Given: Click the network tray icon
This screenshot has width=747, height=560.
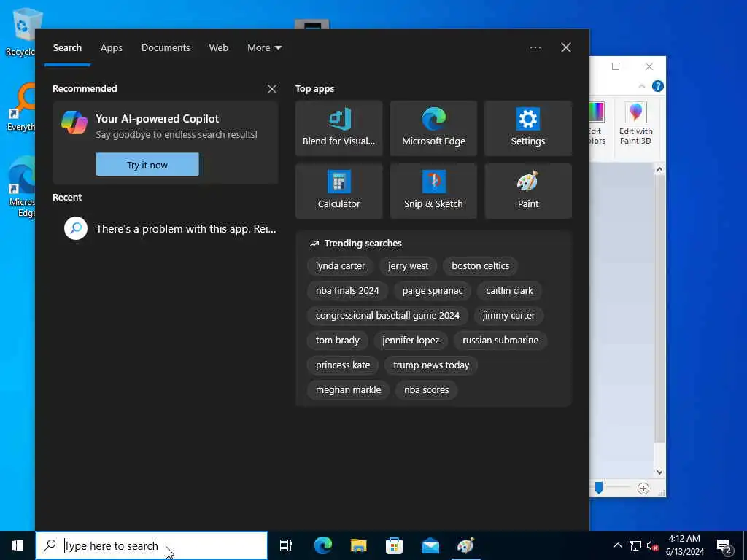Looking at the screenshot, I should tap(635, 545).
